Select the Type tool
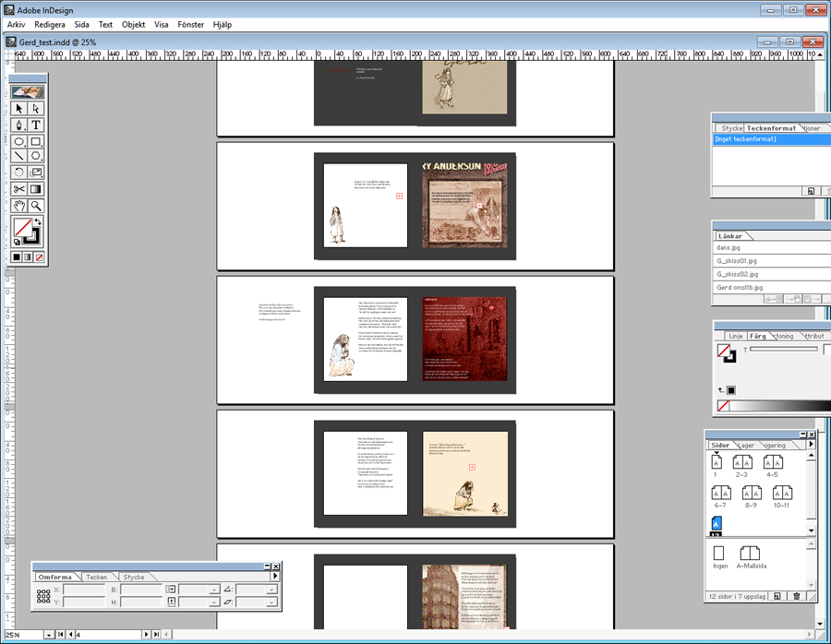The width and height of the screenshot is (831, 644). [x=35, y=125]
